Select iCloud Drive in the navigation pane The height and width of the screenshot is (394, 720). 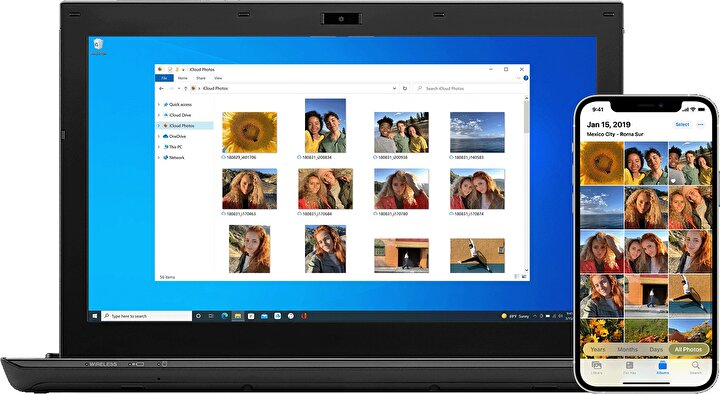tap(180, 115)
